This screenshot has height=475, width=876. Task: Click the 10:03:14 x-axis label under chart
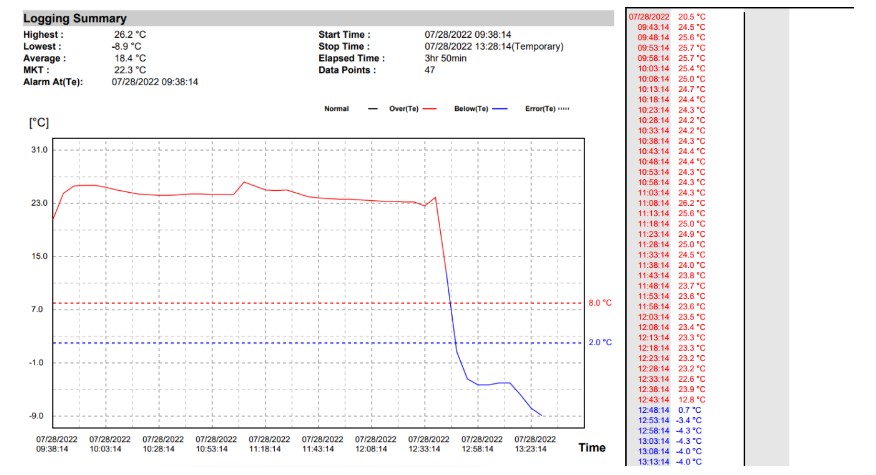(x=106, y=449)
